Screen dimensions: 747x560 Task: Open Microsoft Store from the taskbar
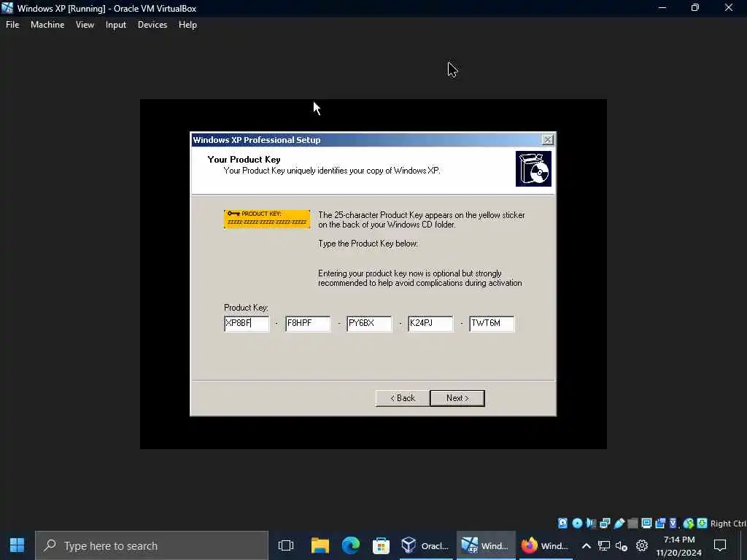tap(381, 545)
